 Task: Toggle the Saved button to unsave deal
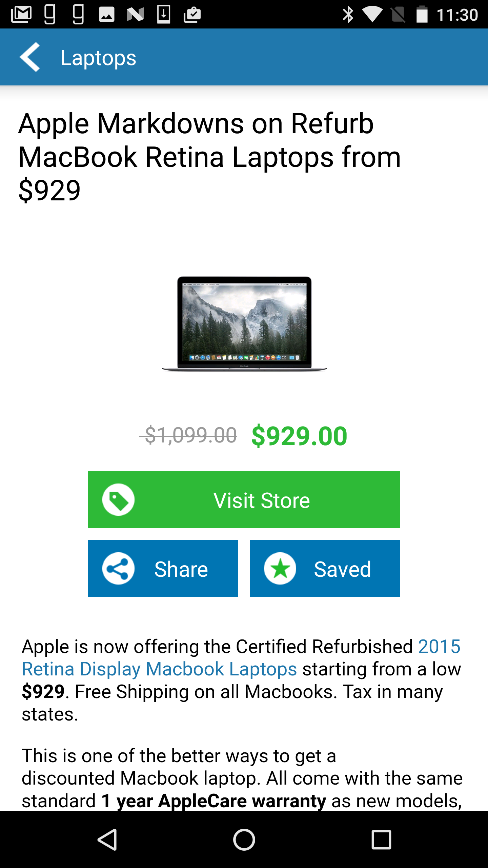pos(325,569)
